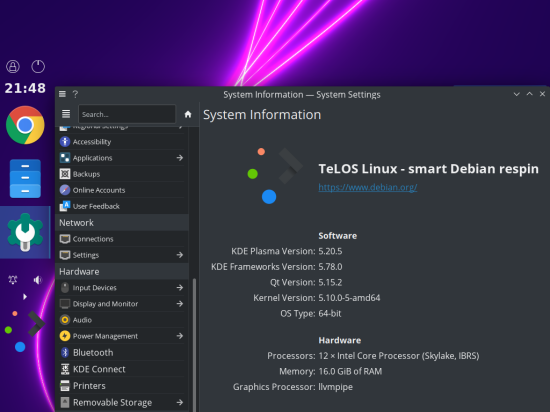The height and width of the screenshot is (412, 550).
Task: Expand the Display and Monitor arrow
Action: pos(180,304)
